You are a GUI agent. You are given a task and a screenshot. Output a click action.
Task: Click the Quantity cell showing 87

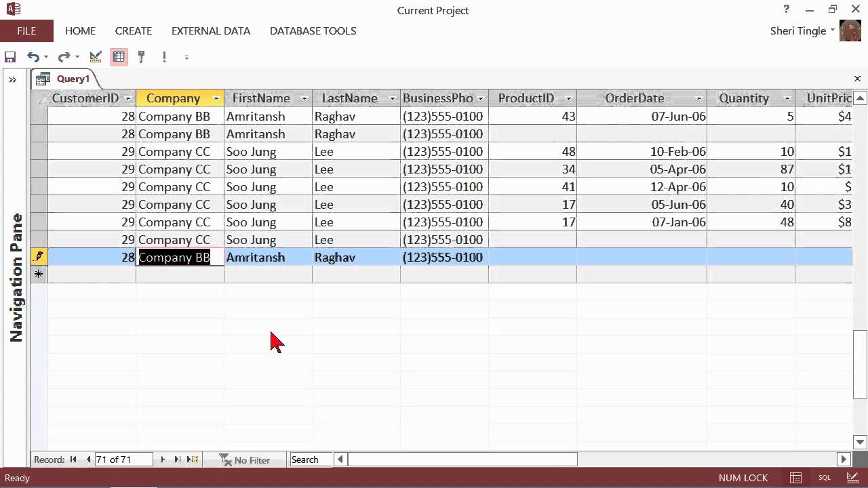tap(751, 169)
